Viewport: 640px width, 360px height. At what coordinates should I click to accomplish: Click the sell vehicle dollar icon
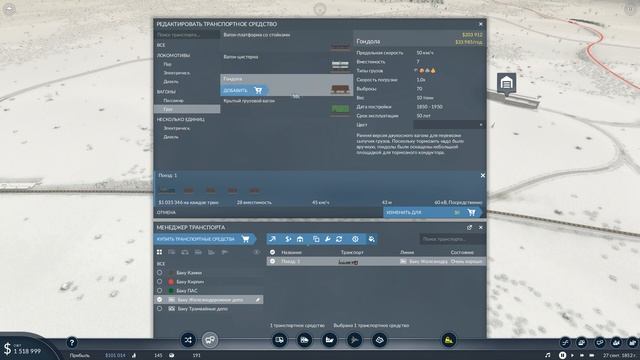(288, 239)
